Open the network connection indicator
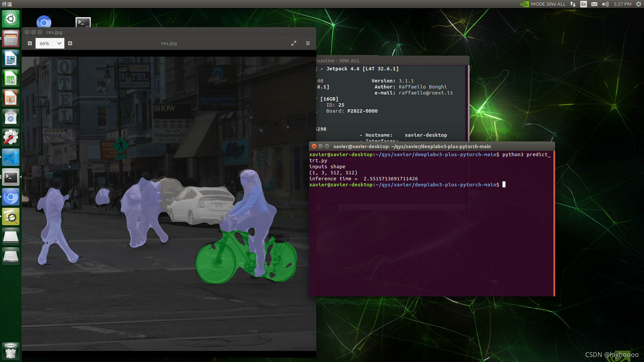Viewport: 644px width, 362px height. pyautogui.click(x=573, y=4)
